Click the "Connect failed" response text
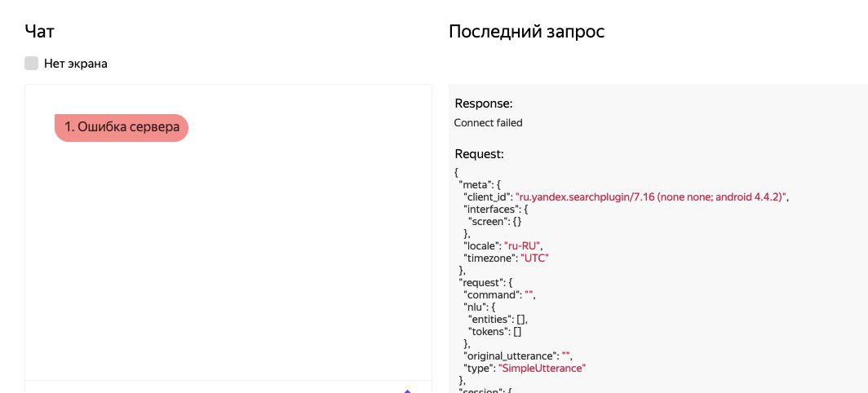Image resolution: width=868 pixels, height=393 pixels. click(x=488, y=123)
